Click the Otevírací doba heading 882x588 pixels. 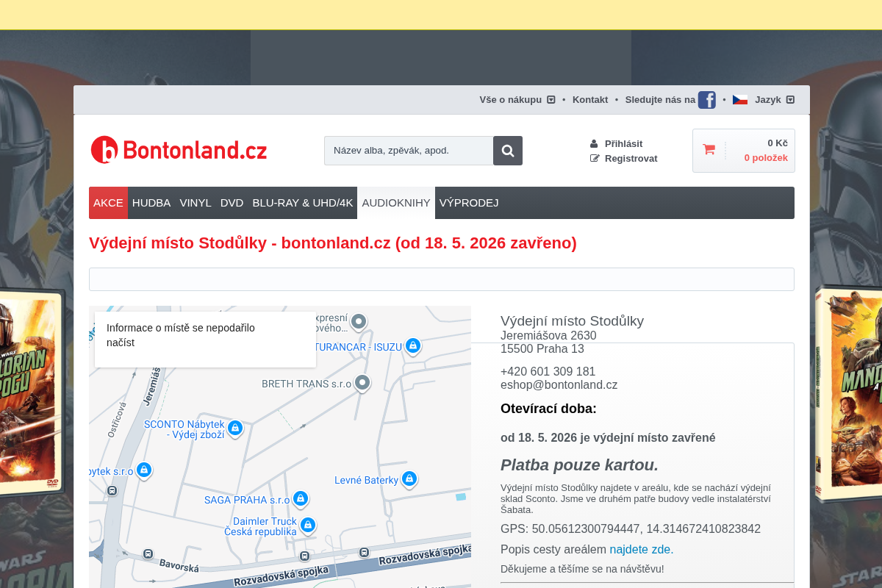tap(548, 409)
